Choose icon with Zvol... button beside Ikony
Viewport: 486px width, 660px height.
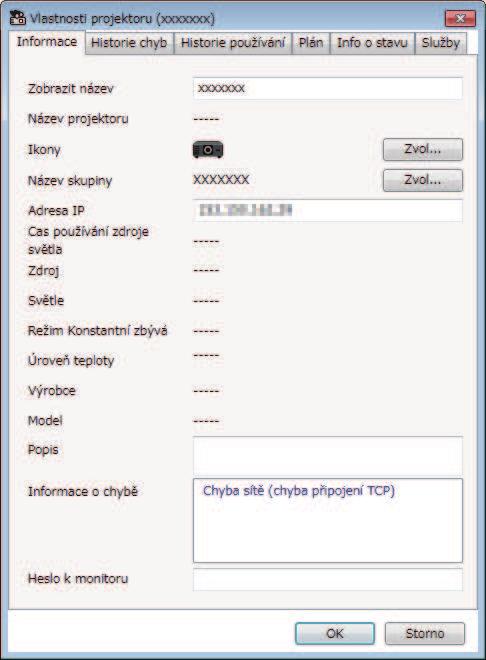coord(422,149)
